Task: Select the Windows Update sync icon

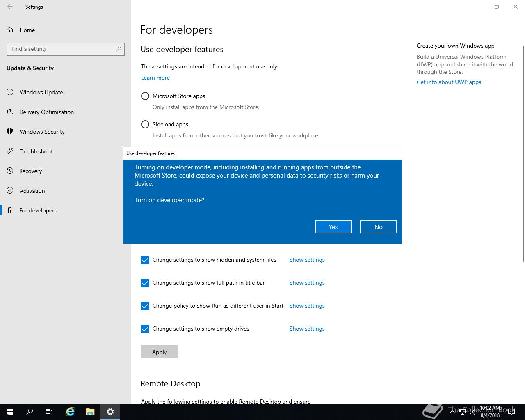Action: point(10,92)
